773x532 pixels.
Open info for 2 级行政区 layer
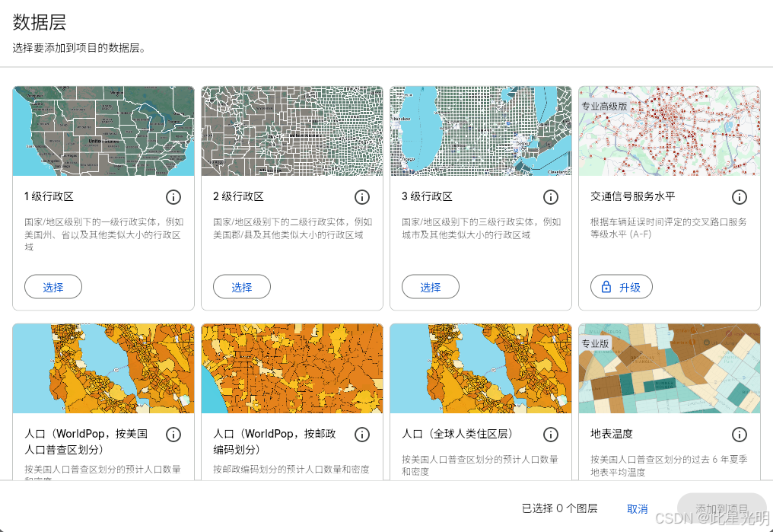362,197
